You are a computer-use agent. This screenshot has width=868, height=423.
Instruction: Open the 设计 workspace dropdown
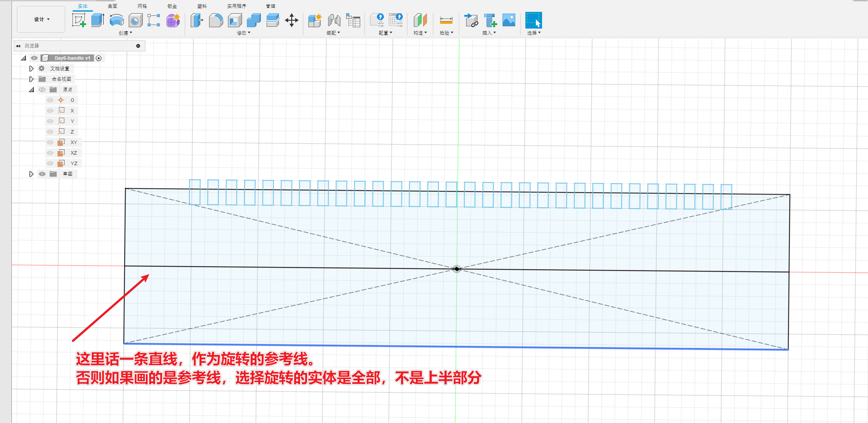pyautogui.click(x=41, y=19)
